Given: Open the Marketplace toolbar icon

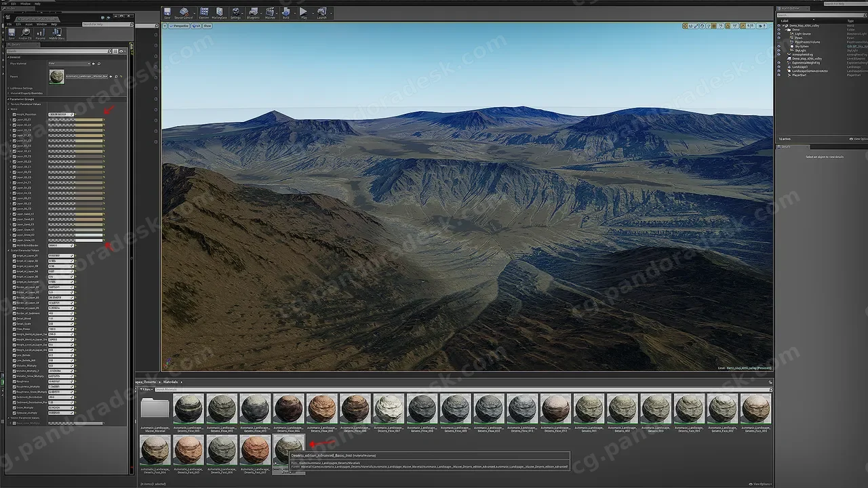Looking at the screenshot, I should 220,12.
